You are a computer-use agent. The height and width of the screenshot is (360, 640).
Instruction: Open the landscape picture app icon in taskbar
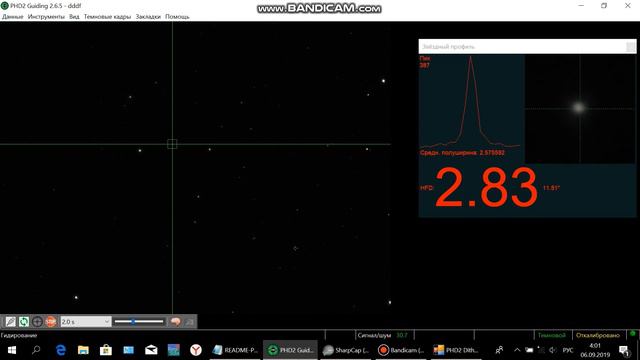coord(173,350)
